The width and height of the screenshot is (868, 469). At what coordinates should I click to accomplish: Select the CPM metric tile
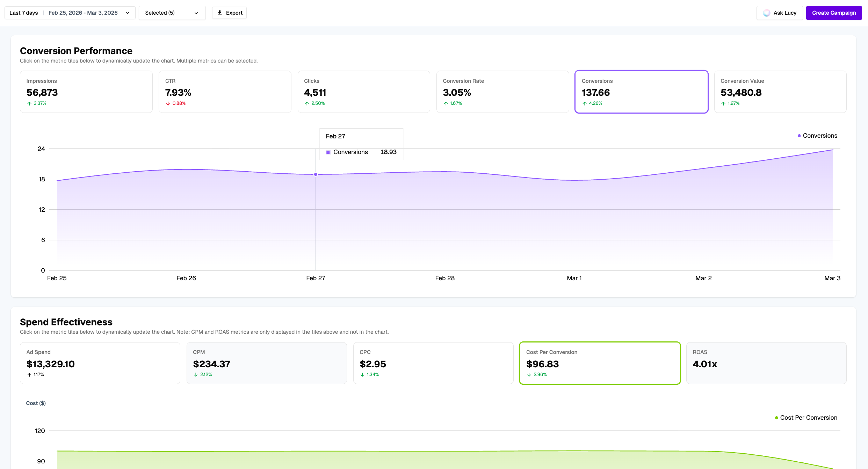click(267, 363)
